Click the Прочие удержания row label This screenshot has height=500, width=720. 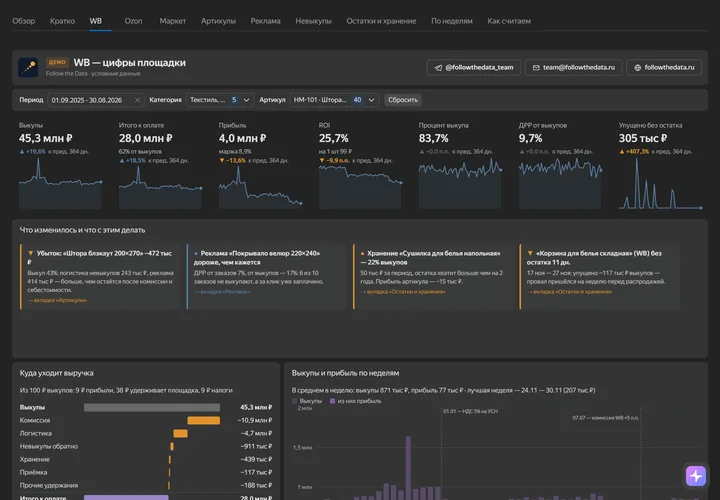pyautogui.click(x=49, y=485)
